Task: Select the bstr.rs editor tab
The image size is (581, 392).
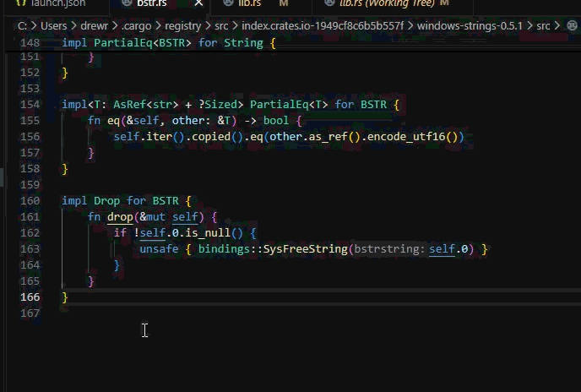Action: [x=150, y=4]
